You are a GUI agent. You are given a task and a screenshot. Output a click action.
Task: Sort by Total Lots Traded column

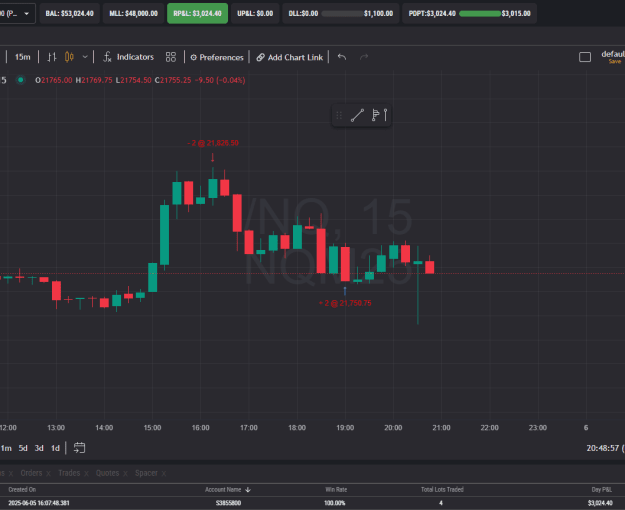click(442, 490)
